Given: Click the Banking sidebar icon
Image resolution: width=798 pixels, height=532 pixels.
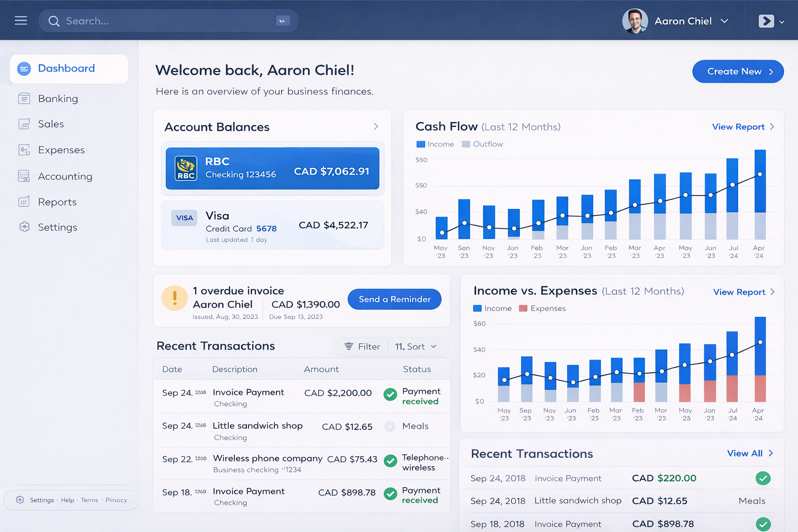Looking at the screenshot, I should [24, 98].
